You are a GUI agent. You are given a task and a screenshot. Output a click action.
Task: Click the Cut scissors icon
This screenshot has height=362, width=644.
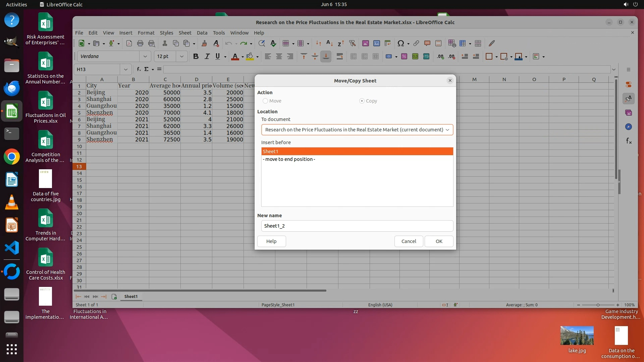(x=165, y=43)
